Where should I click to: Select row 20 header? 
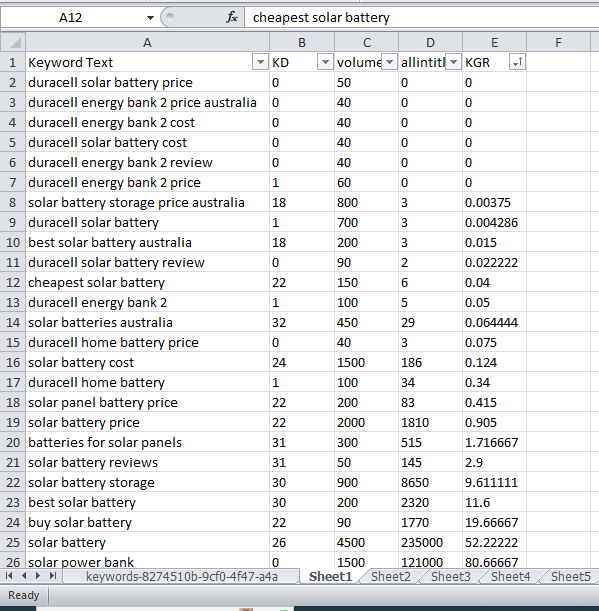pyautogui.click(x=13, y=442)
